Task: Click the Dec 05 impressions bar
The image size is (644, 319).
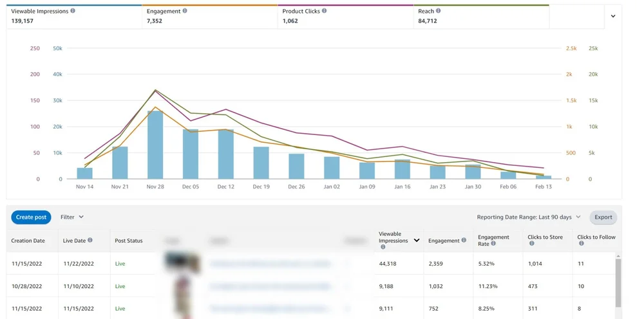Action: click(191, 154)
